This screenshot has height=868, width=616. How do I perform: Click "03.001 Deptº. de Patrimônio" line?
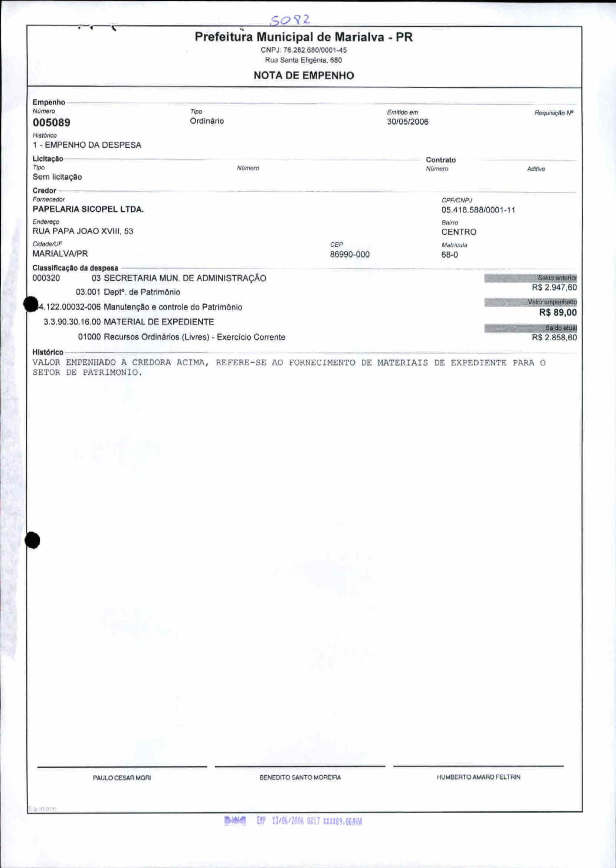click(x=128, y=292)
